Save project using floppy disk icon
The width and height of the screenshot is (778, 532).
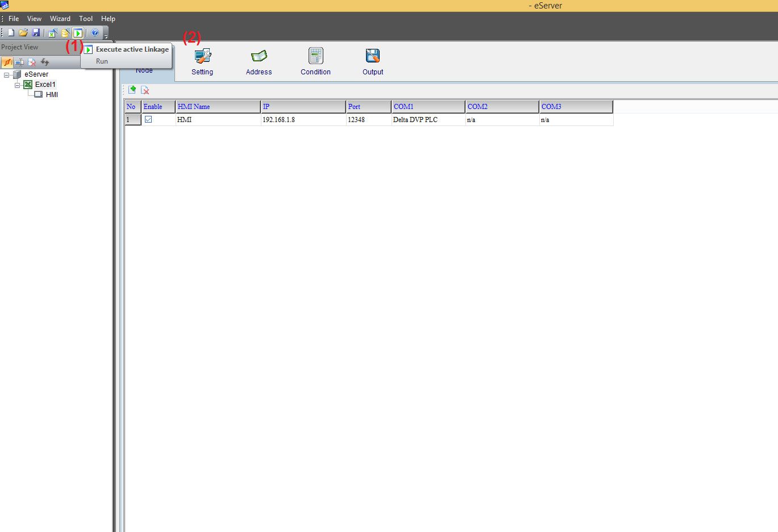coord(36,33)
